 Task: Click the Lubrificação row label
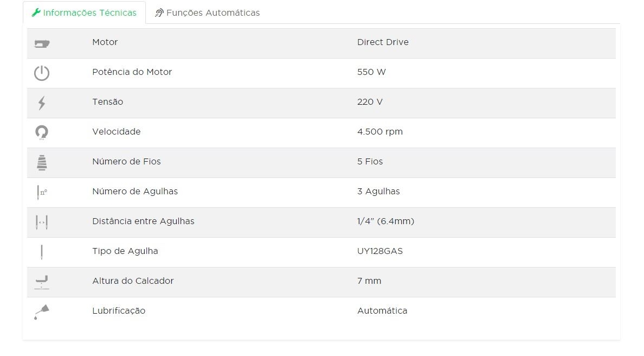click(x=119, y=311)
